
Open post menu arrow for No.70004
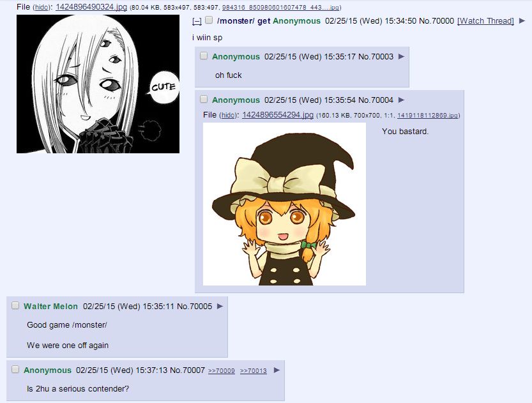tap(401, 100)
